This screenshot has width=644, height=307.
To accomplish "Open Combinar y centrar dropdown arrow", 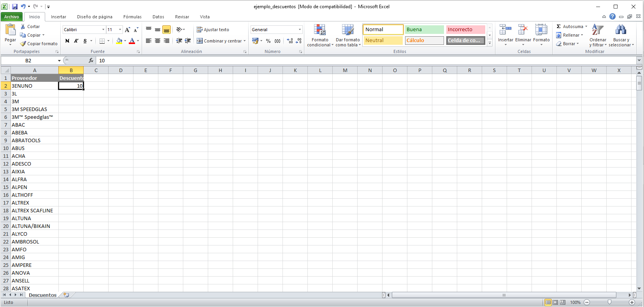I will (244, 41).
